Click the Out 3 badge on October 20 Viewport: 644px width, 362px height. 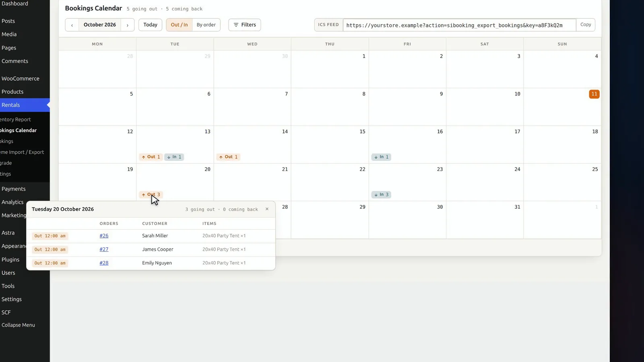(x=151, y=195)
